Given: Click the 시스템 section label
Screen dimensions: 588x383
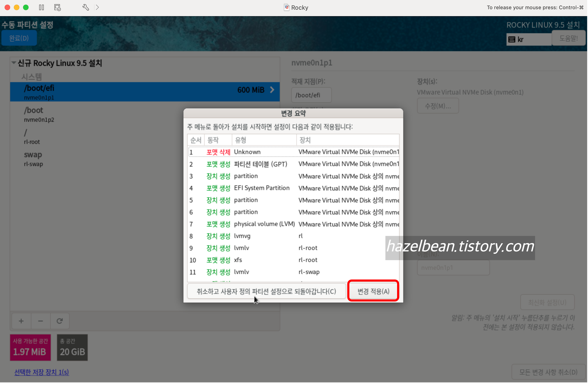Looking at the screenshot, I should click(x=32, y=77).
